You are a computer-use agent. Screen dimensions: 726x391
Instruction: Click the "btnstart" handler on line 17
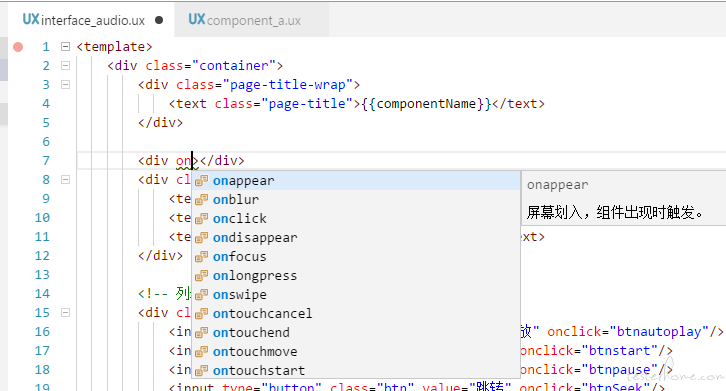620,351
